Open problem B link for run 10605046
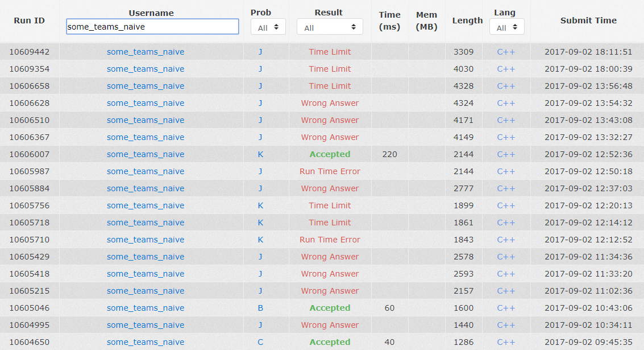This screenshot has width=644, height=350. click(x=260, y=308)
